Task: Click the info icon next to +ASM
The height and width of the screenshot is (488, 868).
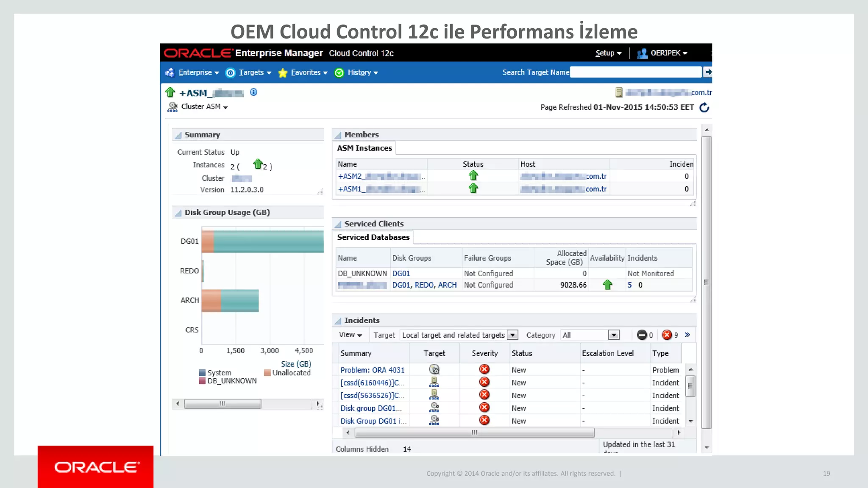Action: (x=253, y=92)
